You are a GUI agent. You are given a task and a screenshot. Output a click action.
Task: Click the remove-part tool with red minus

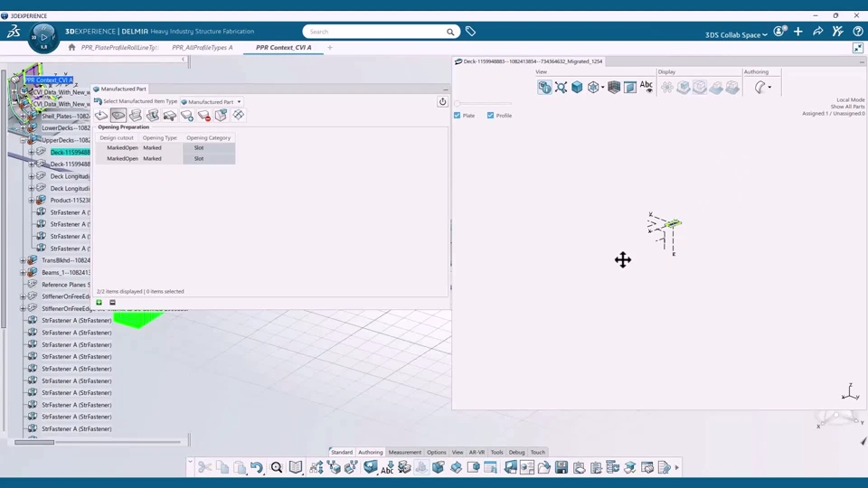(204, 115)
